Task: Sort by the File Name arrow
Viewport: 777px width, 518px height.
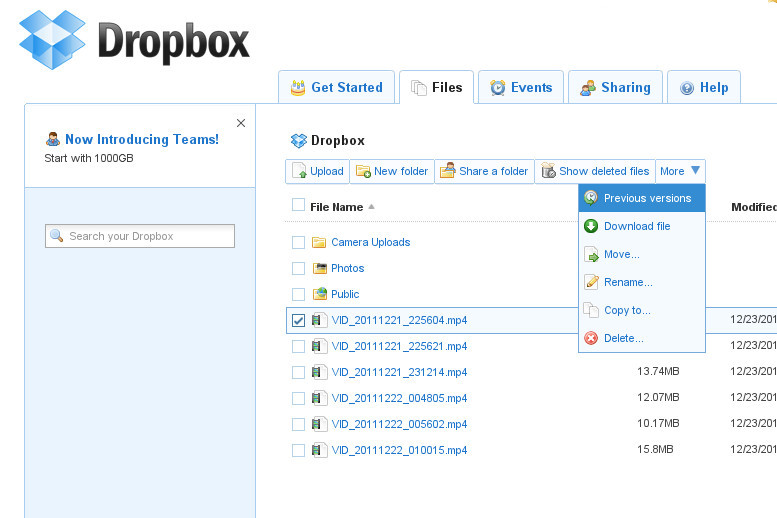Action: 372,207
